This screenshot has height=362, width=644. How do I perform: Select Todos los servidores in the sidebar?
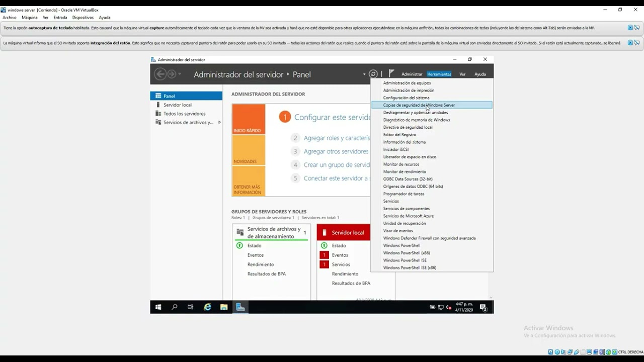(x=184, y=114)
